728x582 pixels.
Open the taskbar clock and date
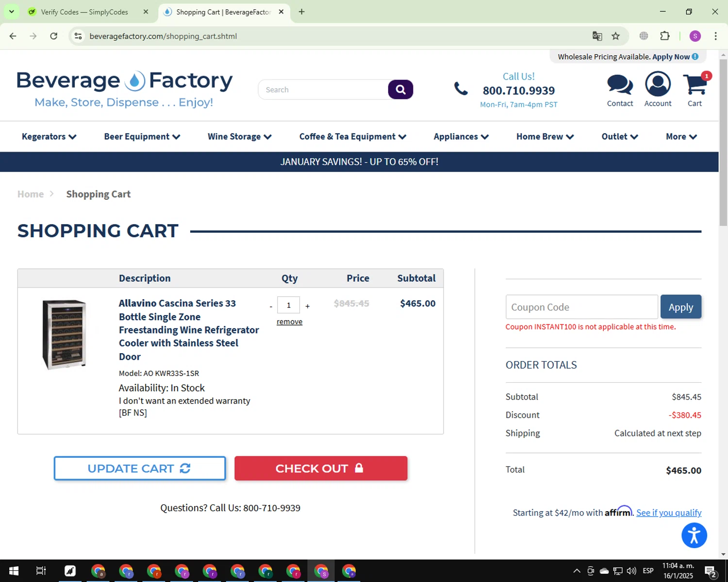(x=678, y=571)
